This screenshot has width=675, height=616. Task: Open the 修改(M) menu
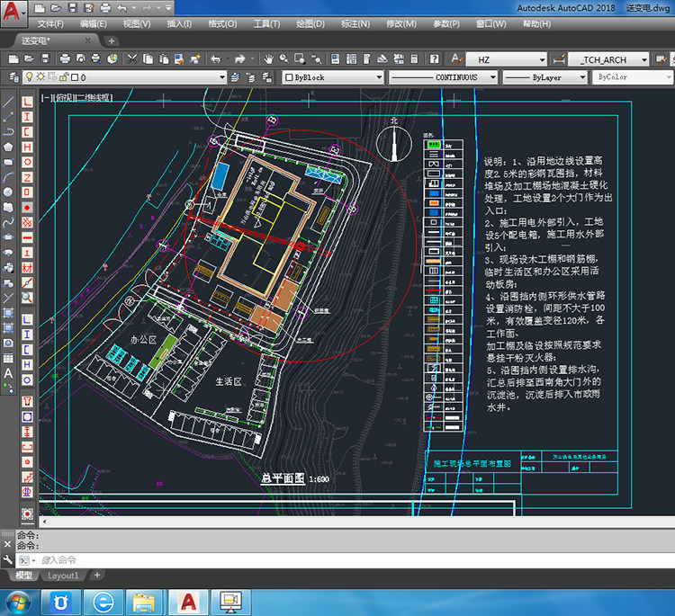pos(401,23)
